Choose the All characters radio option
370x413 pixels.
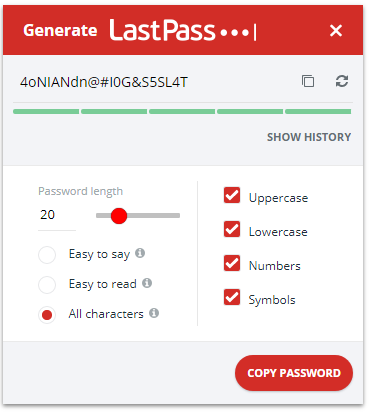[x=47, y=315]
